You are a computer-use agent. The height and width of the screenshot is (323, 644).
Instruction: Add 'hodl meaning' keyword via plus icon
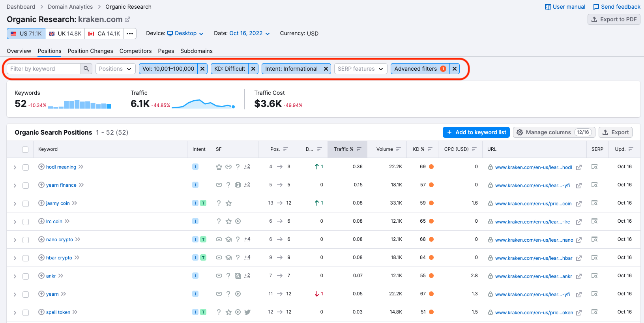click(41, 167)
